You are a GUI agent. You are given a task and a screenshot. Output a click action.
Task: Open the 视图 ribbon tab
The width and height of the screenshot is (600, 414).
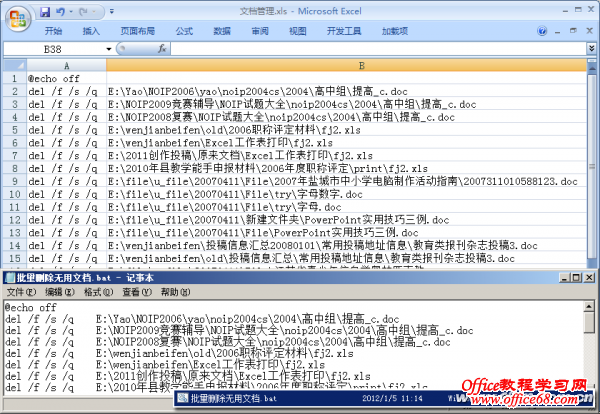[297, 31]
